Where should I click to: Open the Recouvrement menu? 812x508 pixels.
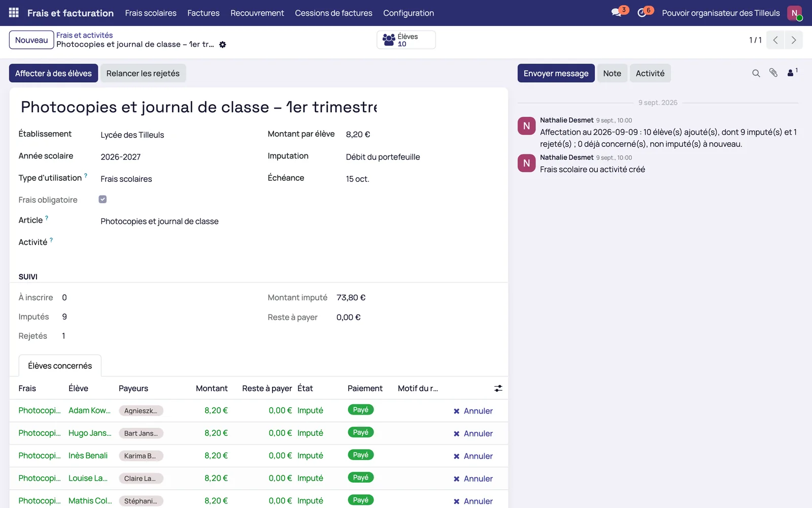[x=257, y=13]
